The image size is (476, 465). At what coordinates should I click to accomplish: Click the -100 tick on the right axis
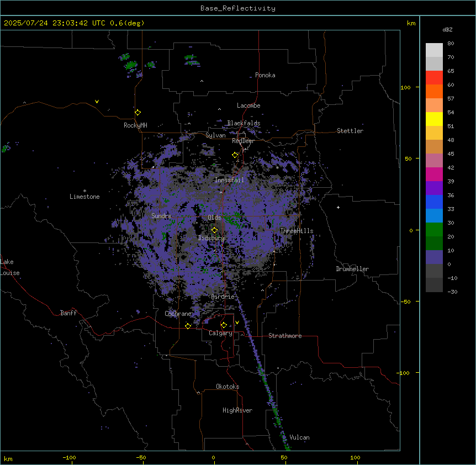pyautogui.click(x=404, y=373)
